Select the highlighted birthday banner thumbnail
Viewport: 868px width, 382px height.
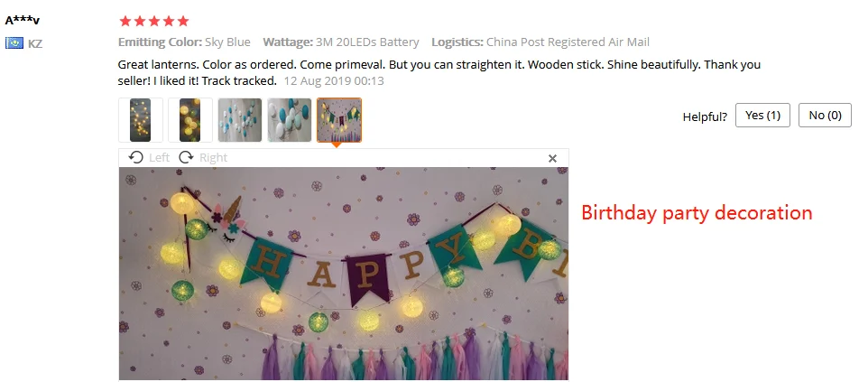pyautogui.click(x=339, y=120)
